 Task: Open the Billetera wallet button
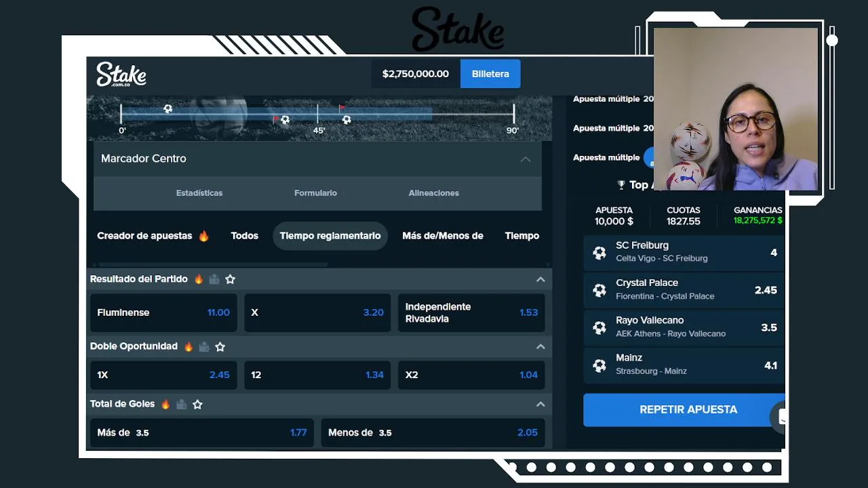coord(490,74)
